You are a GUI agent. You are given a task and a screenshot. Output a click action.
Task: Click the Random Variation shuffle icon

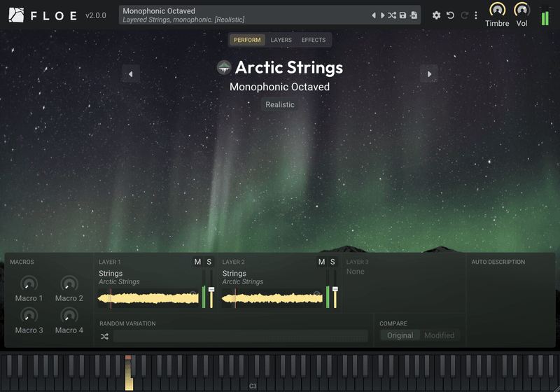pos(104,336)
